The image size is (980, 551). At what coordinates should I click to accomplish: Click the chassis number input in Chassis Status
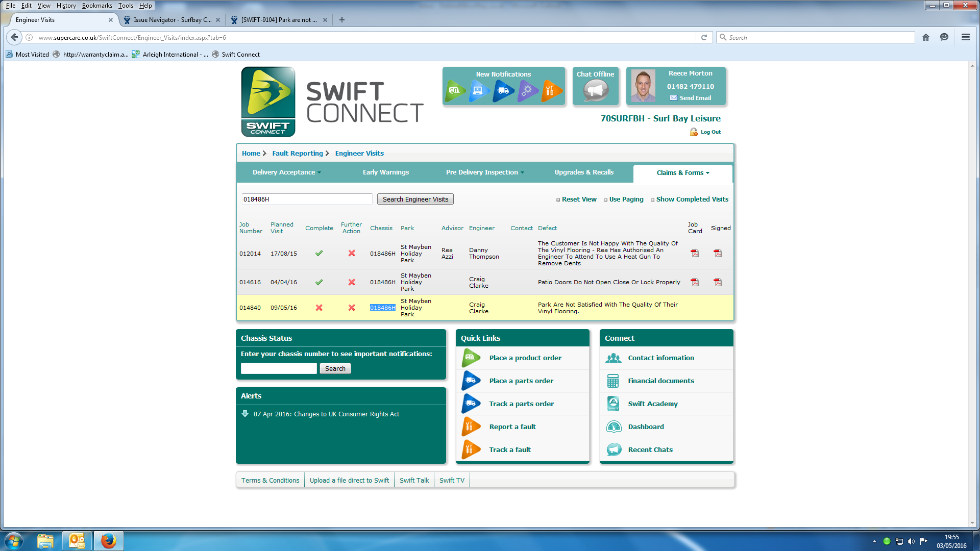(x=279, y=368)
